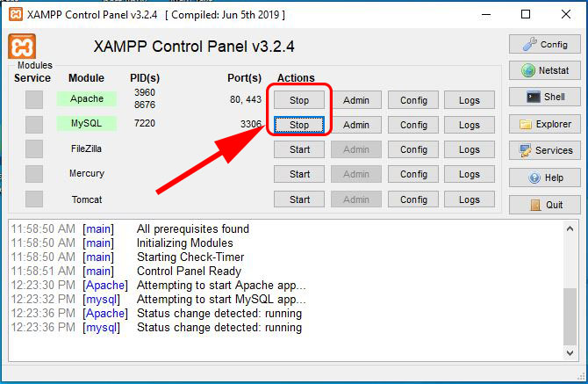Click the down arrow of log scrollbar
This screenshot has height=384, width=588.
[x=570, y=353]
